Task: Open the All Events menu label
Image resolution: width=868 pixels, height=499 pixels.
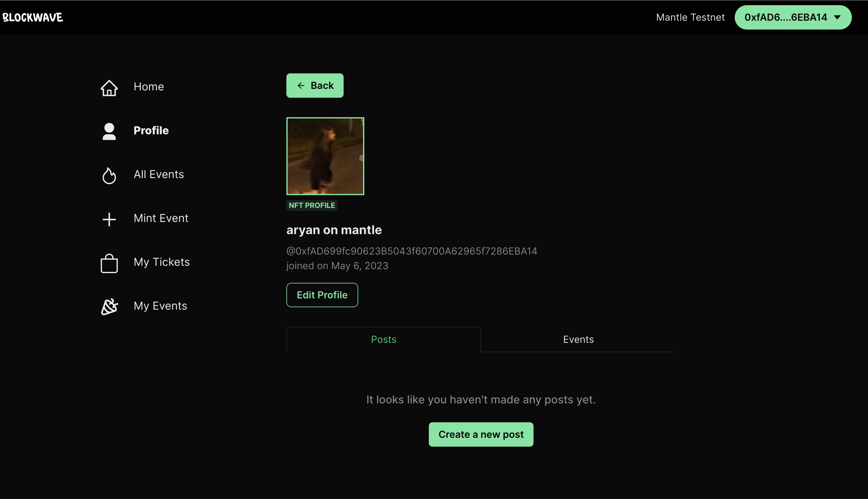Action: pos(159,174)
